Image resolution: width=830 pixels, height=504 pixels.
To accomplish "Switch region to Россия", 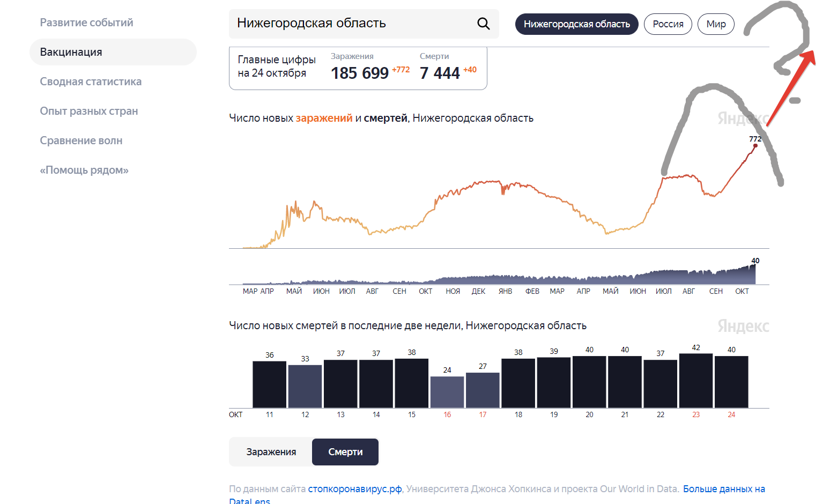I will [668, 24].
